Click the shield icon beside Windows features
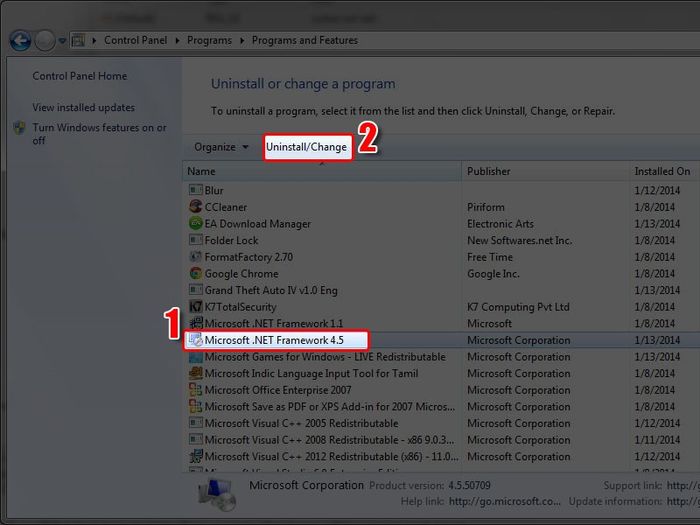This screenshot has width=700, height=525. point(19,128)
